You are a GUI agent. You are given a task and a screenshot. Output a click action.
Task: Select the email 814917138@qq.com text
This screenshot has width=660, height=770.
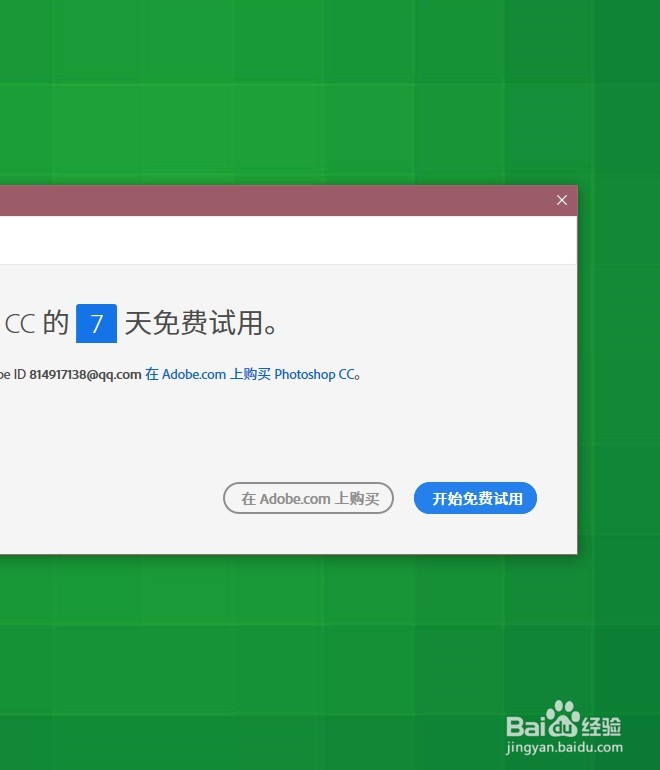tap(85, 374)
